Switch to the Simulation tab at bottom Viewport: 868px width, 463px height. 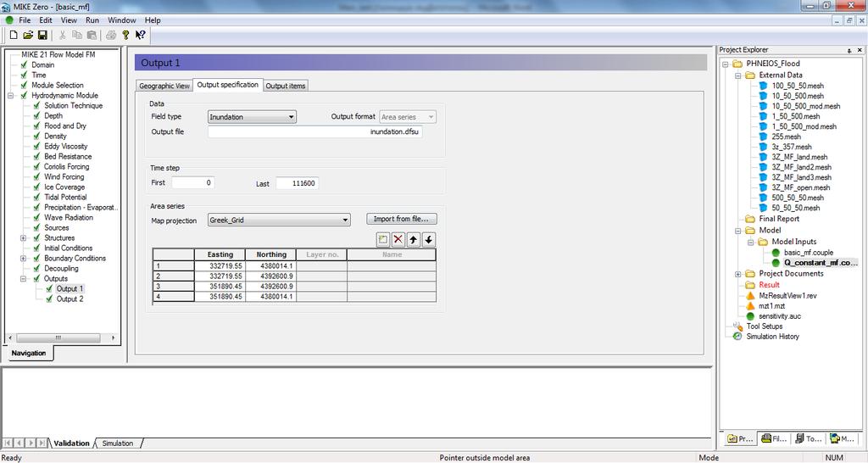117,443
